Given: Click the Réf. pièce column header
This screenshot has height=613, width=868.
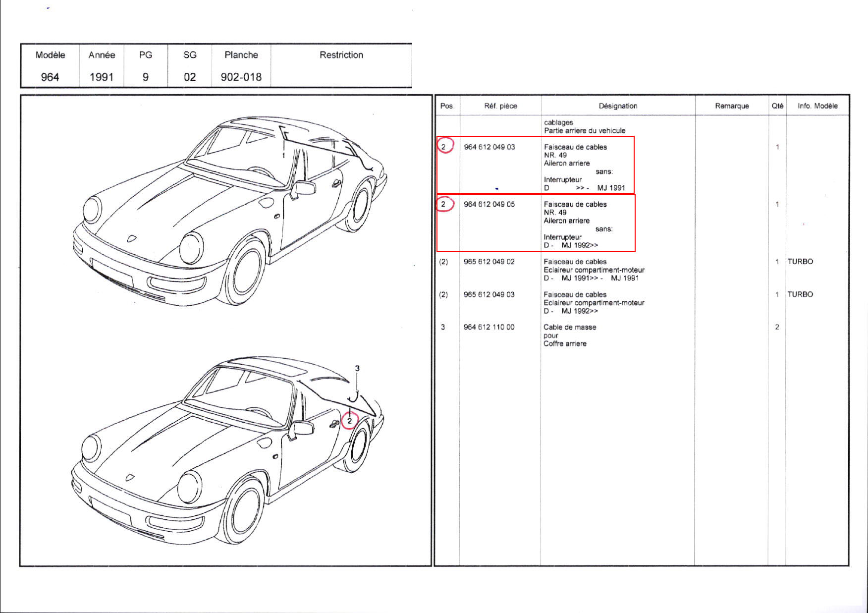Looking at the screenshot, I should click(500, 106).
